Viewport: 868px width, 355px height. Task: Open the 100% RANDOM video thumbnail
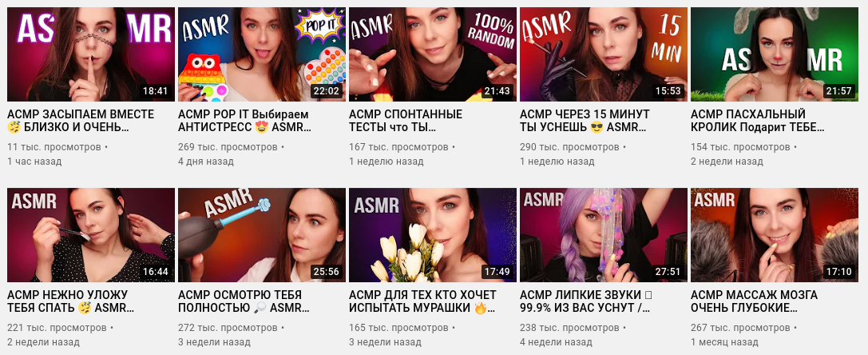pos(432,54)
